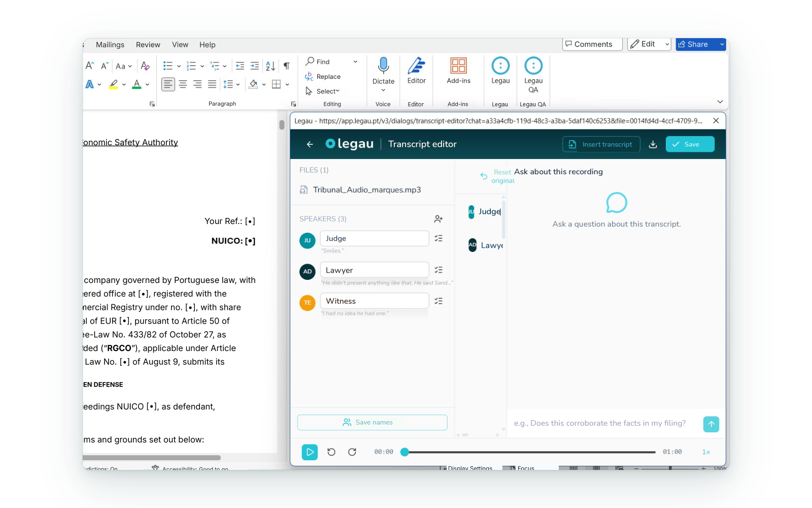
Task: Toggle show paragraph marks
Action: click(287, 66)
